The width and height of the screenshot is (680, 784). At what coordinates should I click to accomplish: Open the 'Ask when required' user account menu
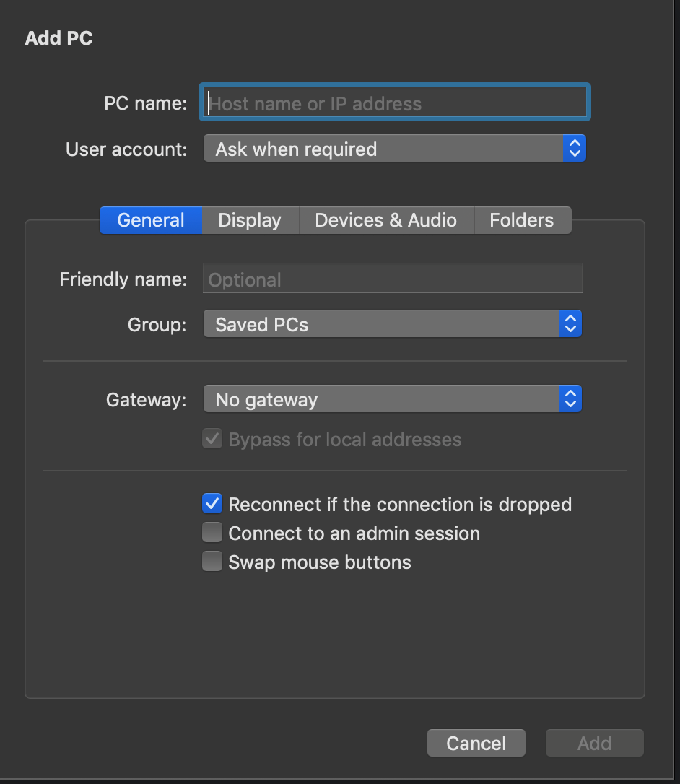point(383,149)
